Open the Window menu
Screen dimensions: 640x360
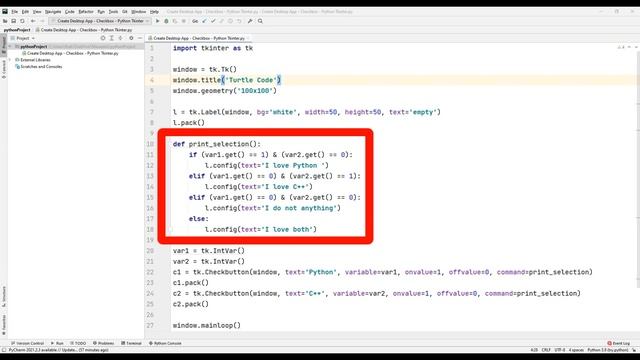pyautogui.click(x=138, y=12)
